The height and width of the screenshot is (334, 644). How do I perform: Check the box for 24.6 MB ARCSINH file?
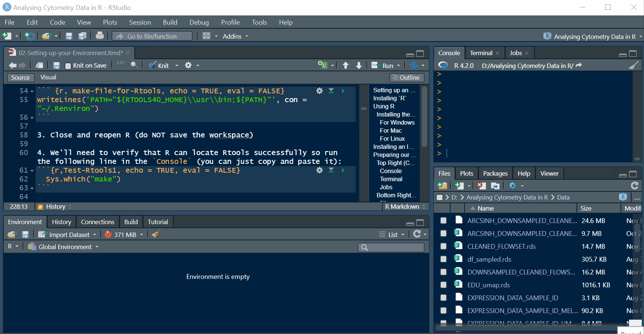pos(443,220)
